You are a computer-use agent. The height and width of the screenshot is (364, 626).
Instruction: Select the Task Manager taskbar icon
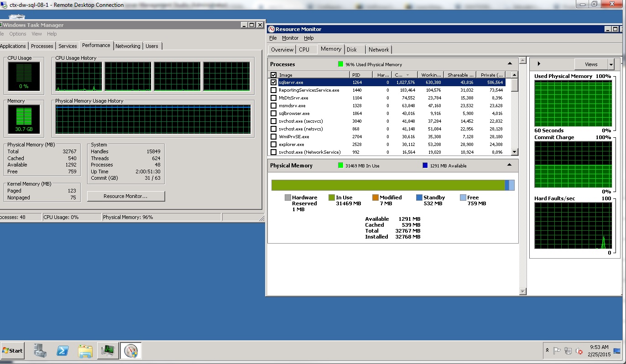pyautogui.click(x=108, y=351)
